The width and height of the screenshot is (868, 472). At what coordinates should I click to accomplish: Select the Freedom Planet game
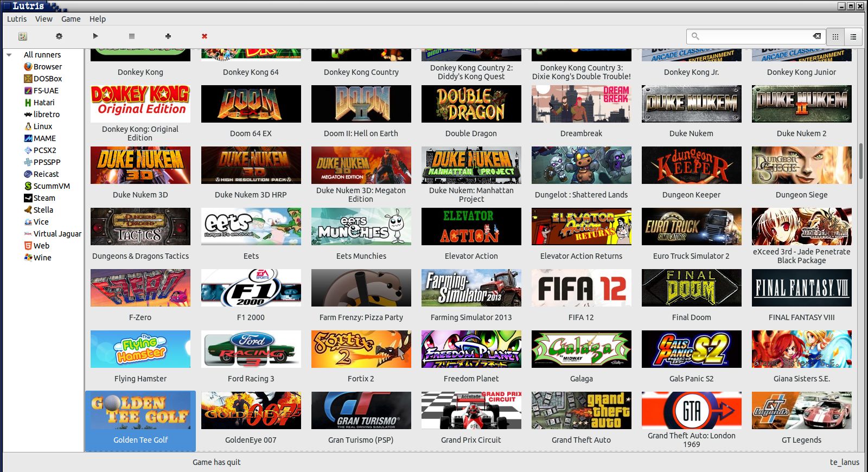point(471,357)
